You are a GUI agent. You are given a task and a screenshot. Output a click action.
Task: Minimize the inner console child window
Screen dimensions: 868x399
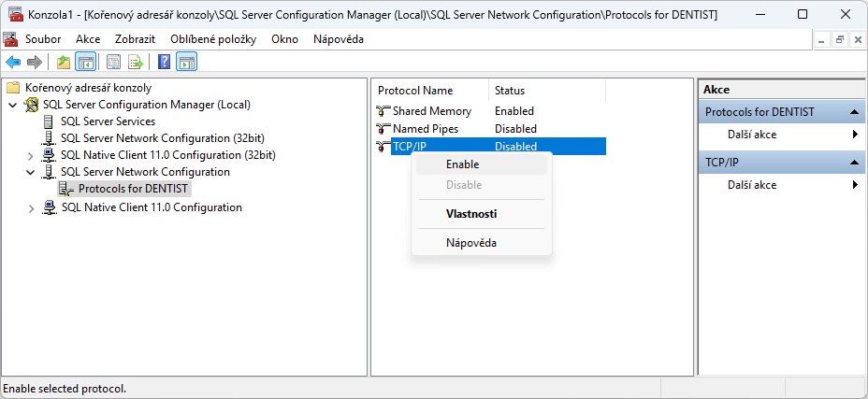(821, 40)
